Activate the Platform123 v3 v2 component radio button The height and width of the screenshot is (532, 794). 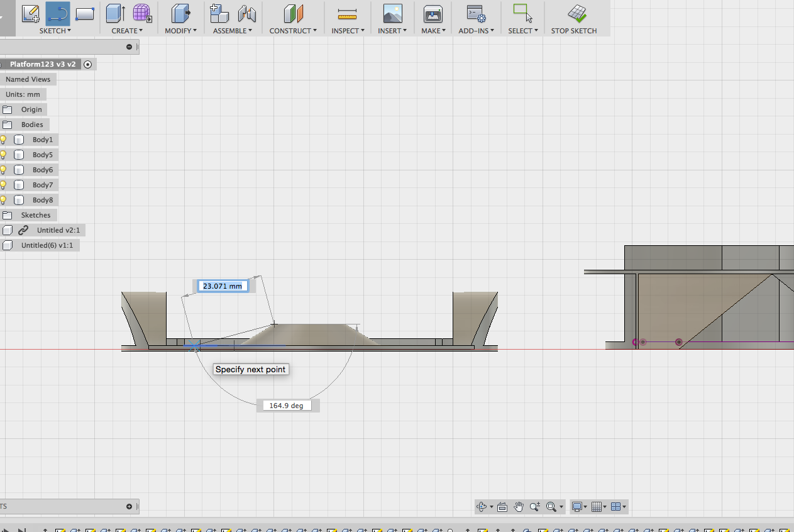tap(88, 64)
